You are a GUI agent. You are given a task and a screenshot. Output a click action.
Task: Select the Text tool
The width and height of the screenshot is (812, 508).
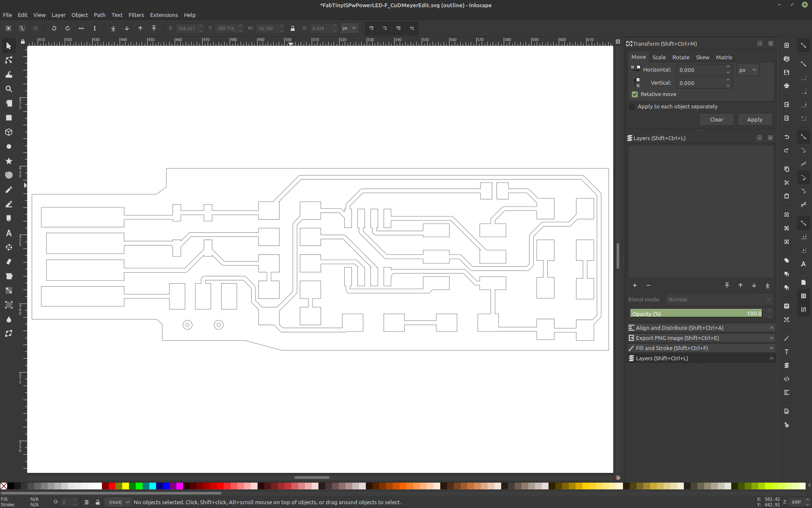[x=8, y=233]
